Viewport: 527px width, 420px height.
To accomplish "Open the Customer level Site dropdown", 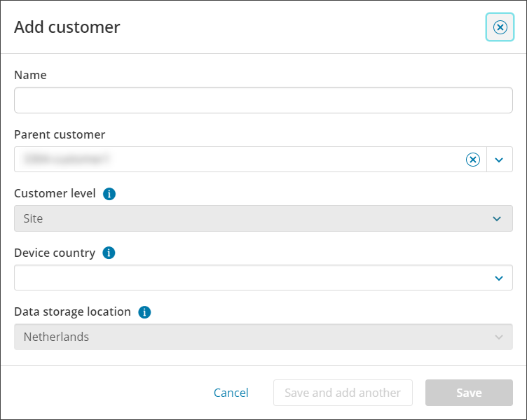I will (x=263, y=218).
